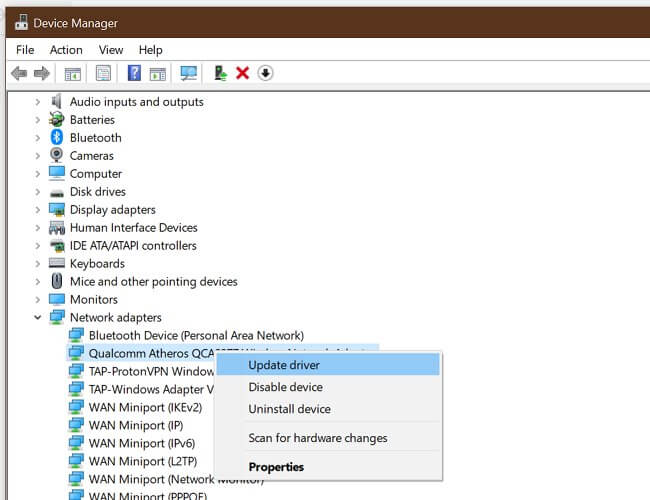This screenshot has width=650, height=500.
Task: Click the Cameras webcam icon
Action: pyautogui.click(x=57, y=155)
